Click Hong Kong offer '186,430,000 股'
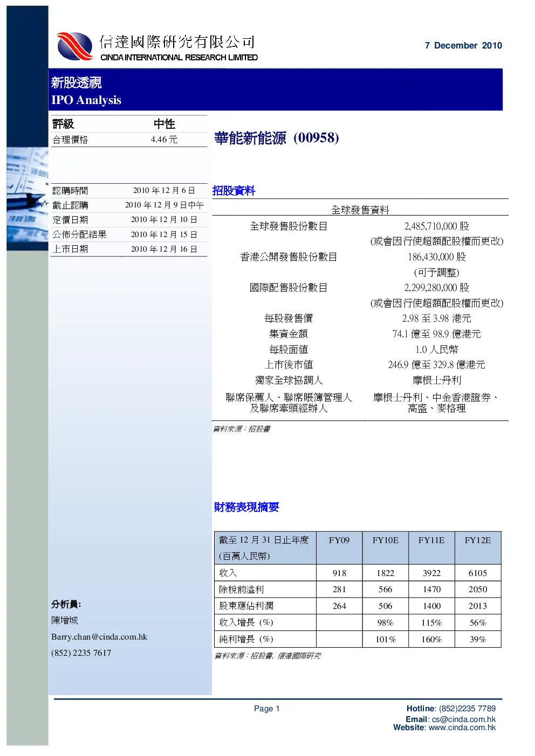The image size is (535, 756). point(437,257)
